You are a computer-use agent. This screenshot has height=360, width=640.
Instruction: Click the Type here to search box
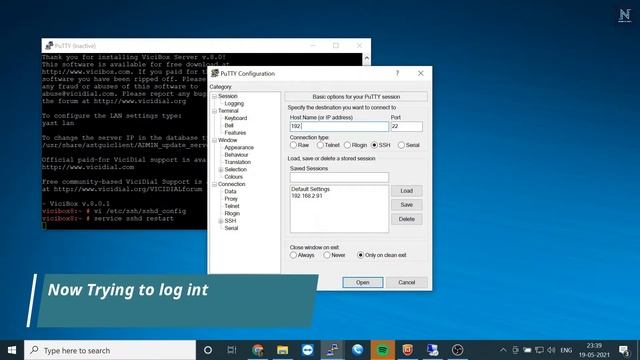pos(110,350)
